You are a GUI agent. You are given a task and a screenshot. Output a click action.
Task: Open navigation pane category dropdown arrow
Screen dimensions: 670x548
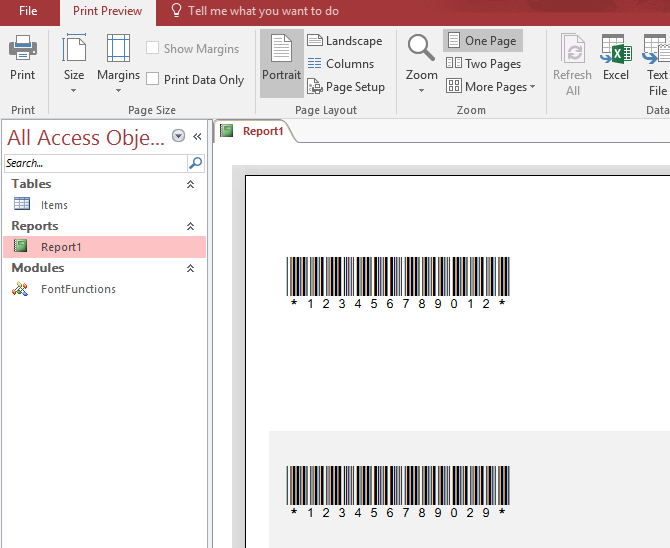[x=178, y=136]
